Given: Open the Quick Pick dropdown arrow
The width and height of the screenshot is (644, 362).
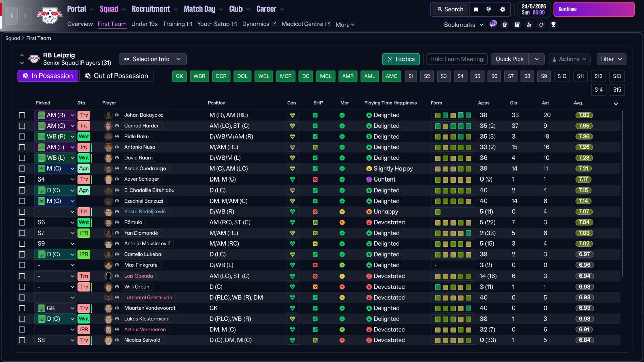Looking at the screenshot, I should click(537, 59).
